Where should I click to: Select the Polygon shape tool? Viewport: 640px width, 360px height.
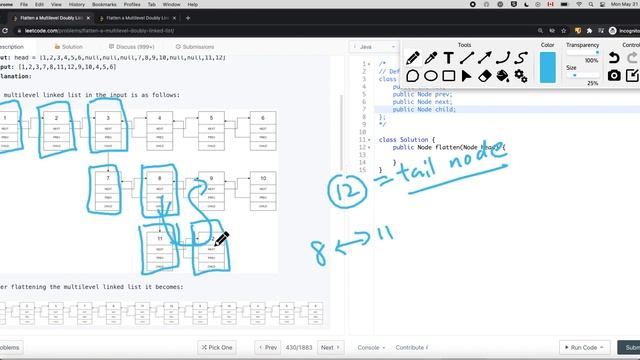pos(413,76)
